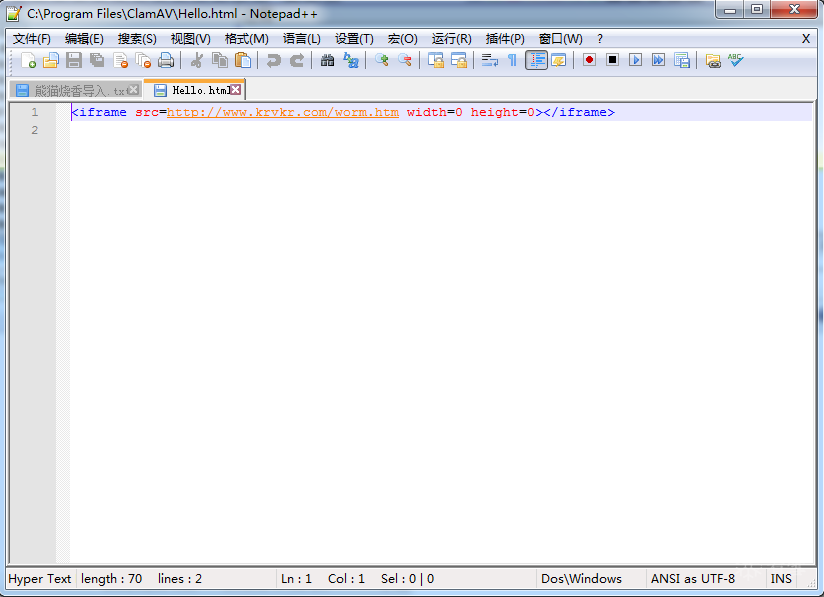Viewport: 824px width, 597px height.
Task: Open the ? help menu
Action: coord(600,39)
